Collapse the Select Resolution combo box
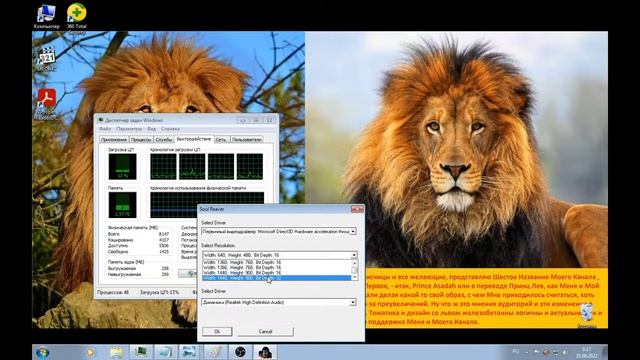Viewport: 640px width, 360px height. [354, 255]
